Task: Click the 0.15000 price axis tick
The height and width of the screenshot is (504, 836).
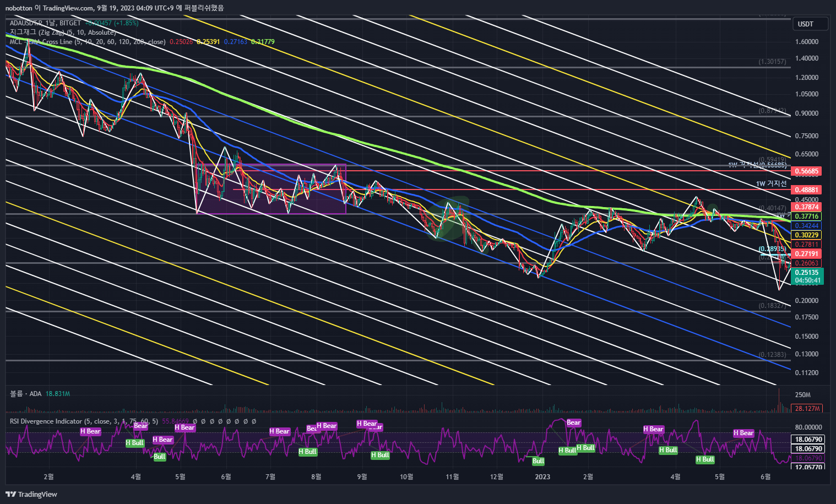Action: [807, 337]
